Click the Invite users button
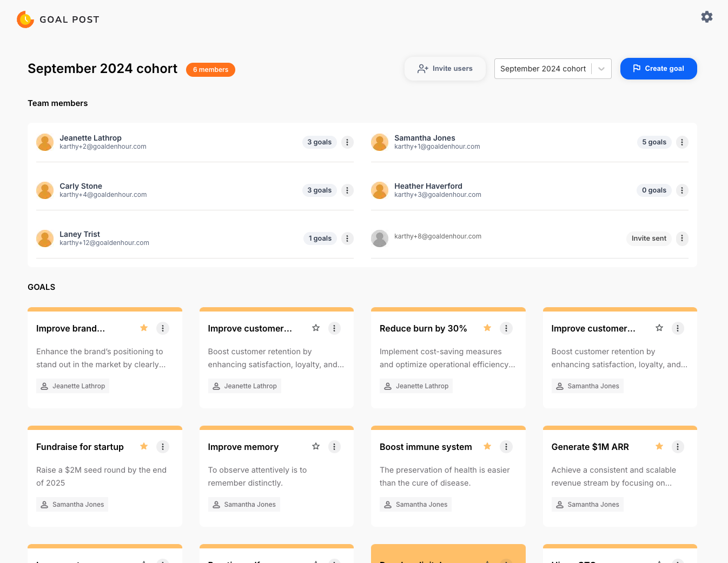Viewport: 728px width, 563px height. (x=445, y=69)
